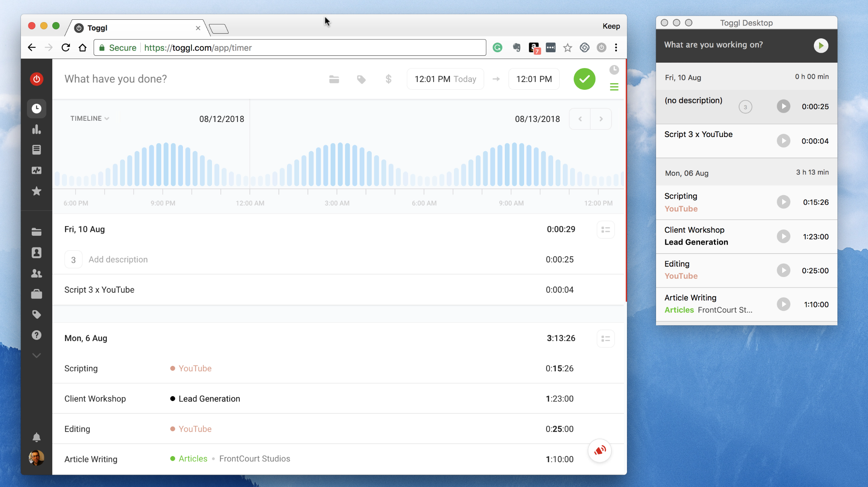
Task: Continue Scripting entry in Toggl Desktop
Action: 783,202
